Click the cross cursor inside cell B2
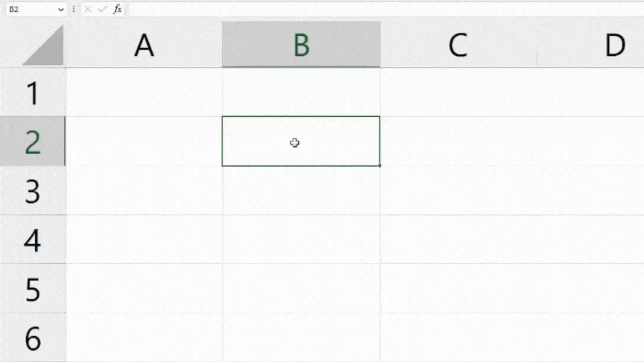Screen dimensions: 644x362 (294, 143)
